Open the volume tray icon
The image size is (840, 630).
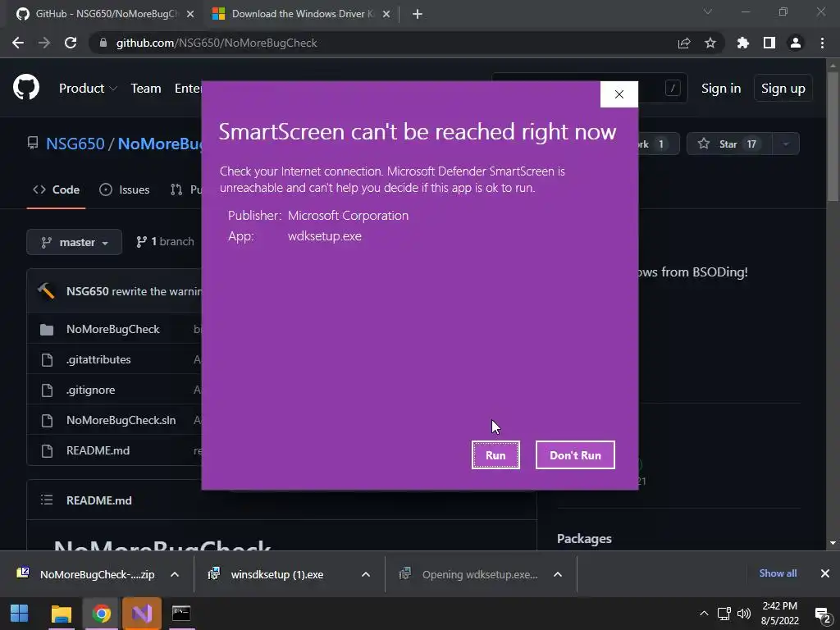[x=744, y=614]
